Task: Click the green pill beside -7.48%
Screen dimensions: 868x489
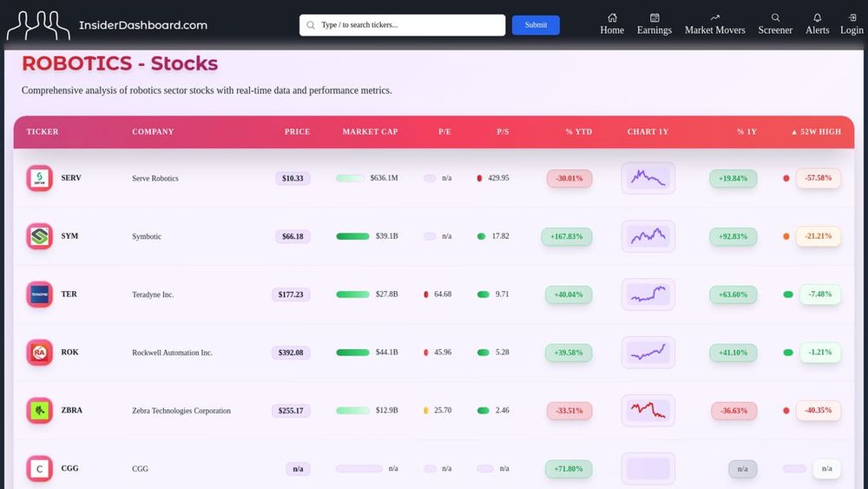Action: point(788,294)
